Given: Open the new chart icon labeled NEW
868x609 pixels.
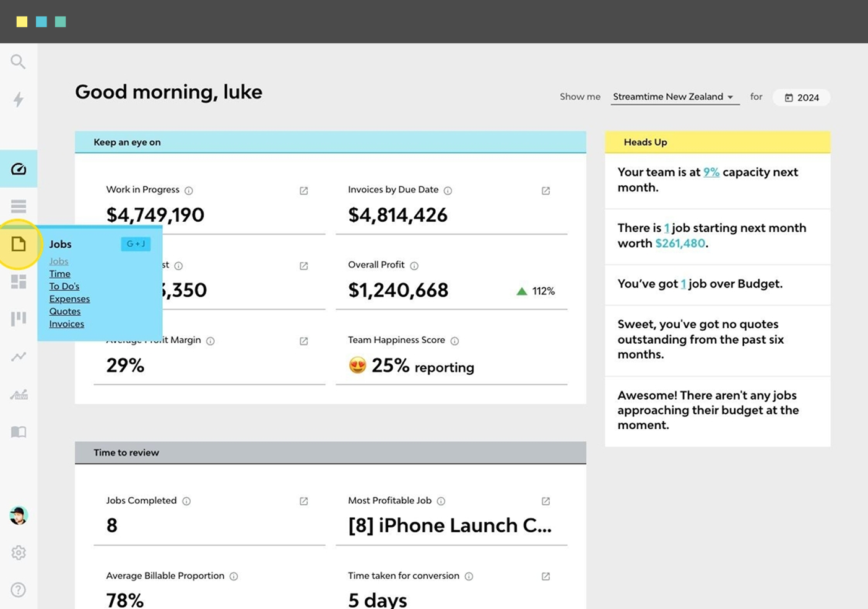Looking at the screenshot, I should click(18, 394).
